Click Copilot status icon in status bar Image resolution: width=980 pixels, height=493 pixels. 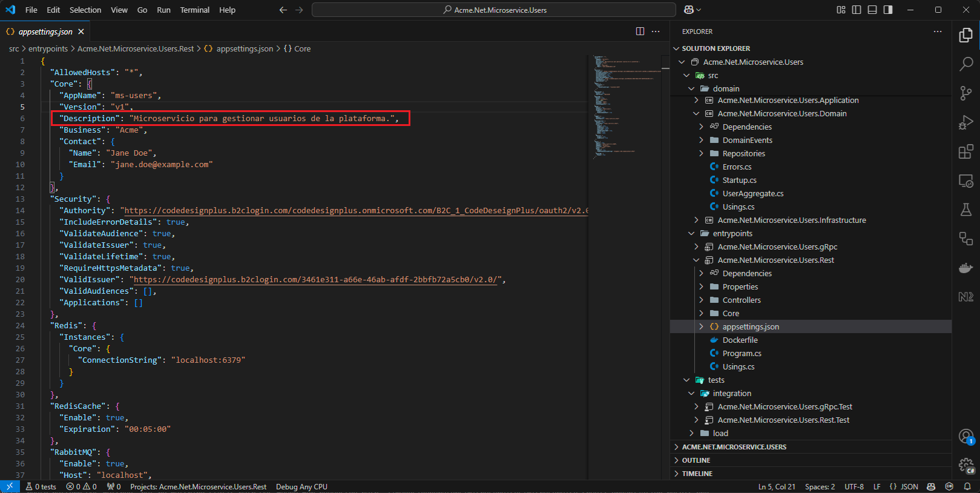931,486
